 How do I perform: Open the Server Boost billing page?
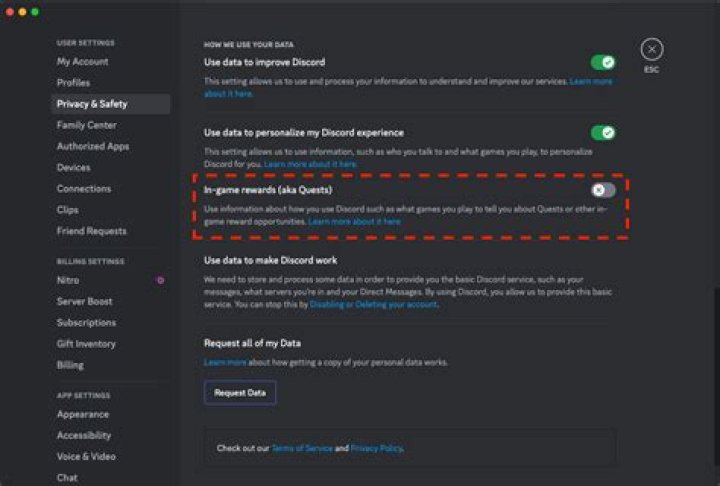click(x=84, y=301)
